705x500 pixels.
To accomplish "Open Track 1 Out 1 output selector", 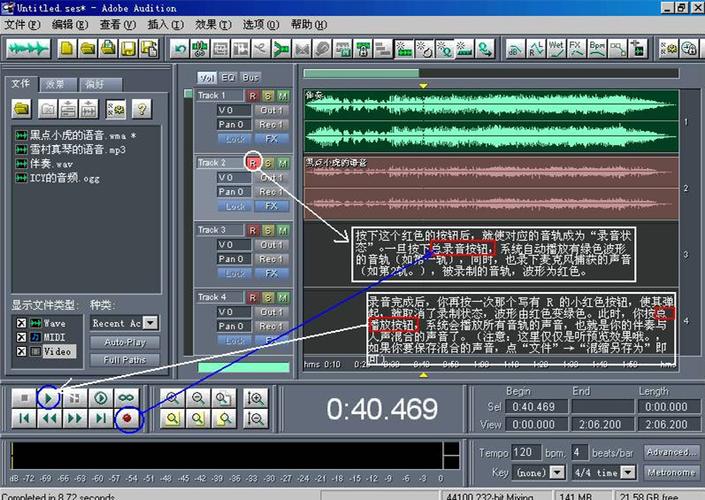I will point(272,110).
